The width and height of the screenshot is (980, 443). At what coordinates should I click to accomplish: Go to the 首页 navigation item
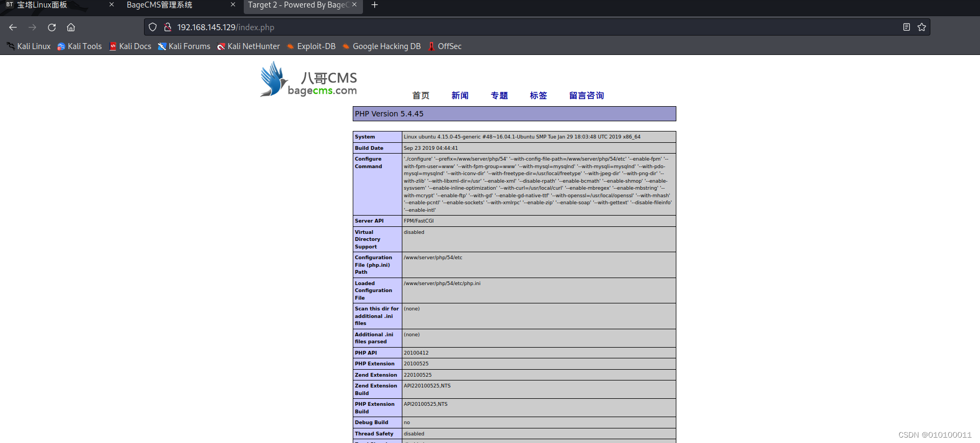(x=421, y=95)
